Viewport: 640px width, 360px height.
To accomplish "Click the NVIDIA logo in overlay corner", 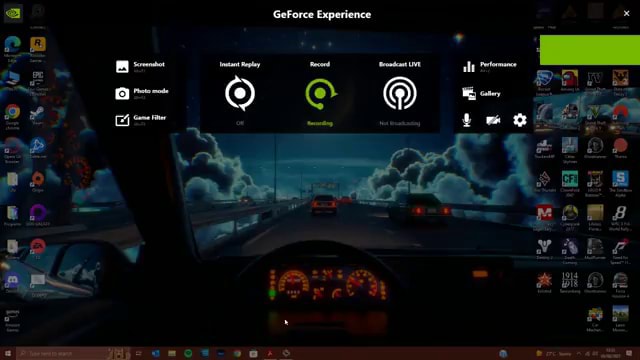I will pyautogui.click(x=13, y=13).
